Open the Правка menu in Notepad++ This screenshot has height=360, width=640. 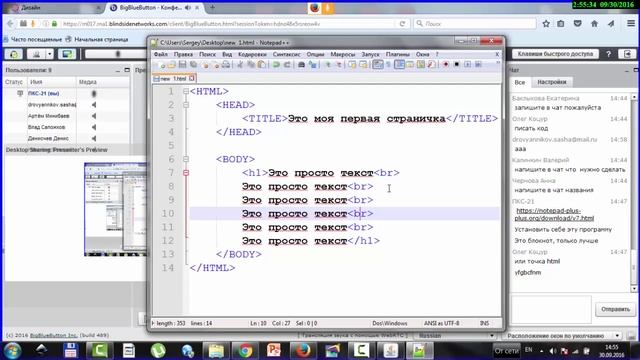[183, 54]
